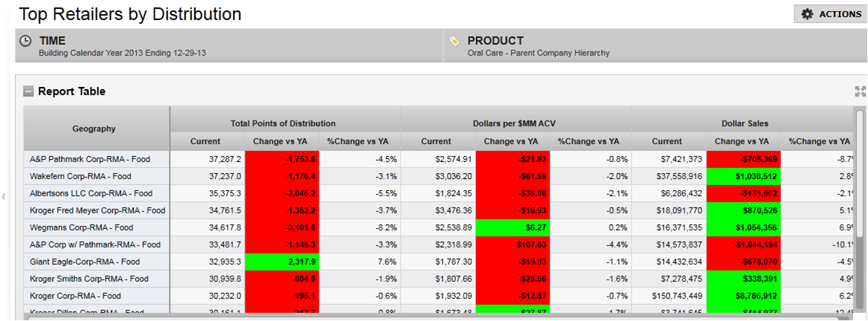This screenshot has width=868, height=321.
Task: Click the tag icon beside PRODUCT
Action: point(454,42)
